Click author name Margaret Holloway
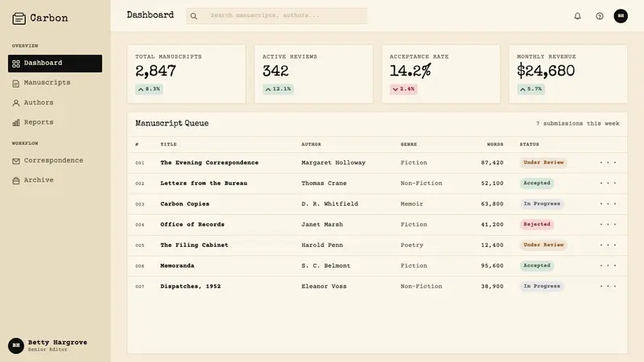Screen dimensions: 644x362 click(x=333, y=162)
